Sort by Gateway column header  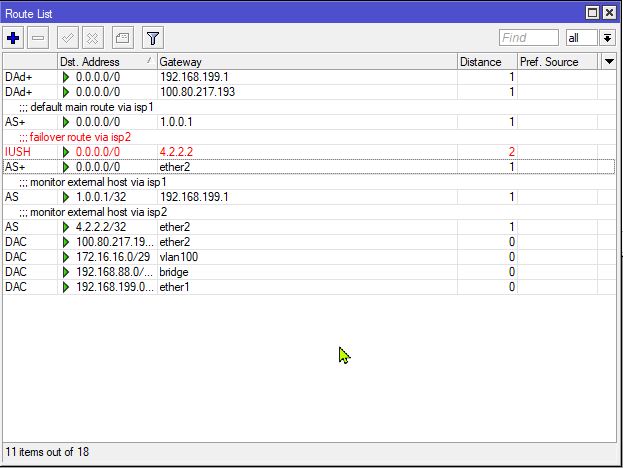pyautogui.click(x=307, y=62)
